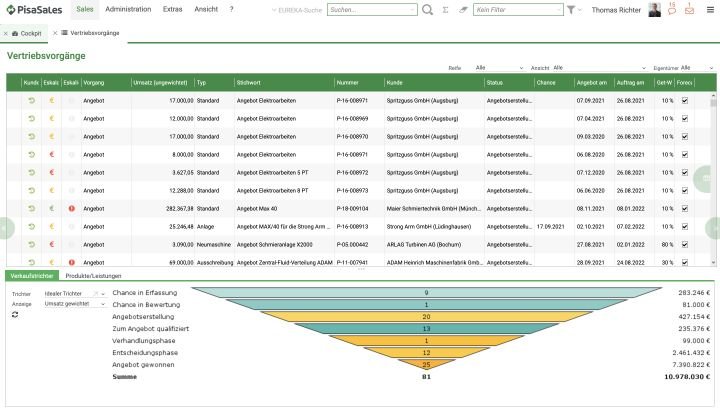Open the Extras menu
Image resolution: width=720 pixels, height=410 pixels.
(x=173, y=9)
